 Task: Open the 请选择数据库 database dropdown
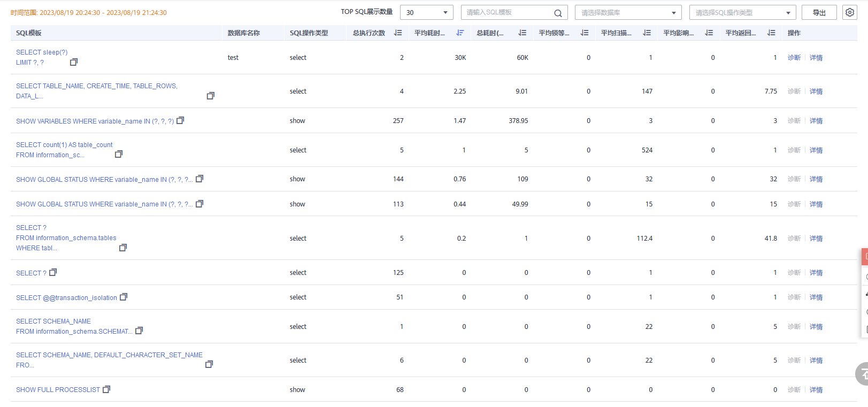(628, 12)
